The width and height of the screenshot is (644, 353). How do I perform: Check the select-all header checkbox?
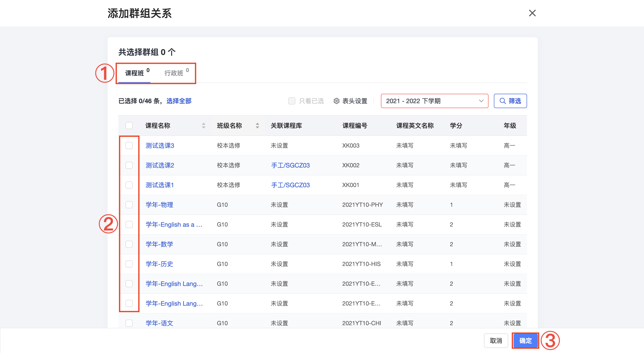pyautogui.click(x=129, y=126)
